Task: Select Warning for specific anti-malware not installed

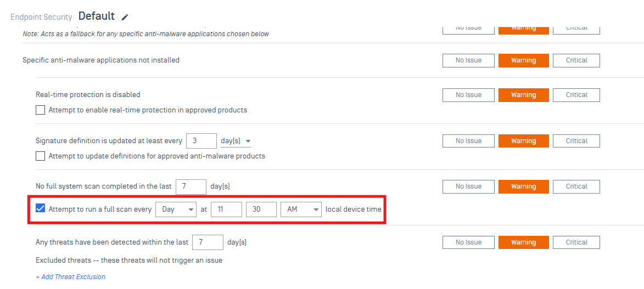Action: pyautogui.click(x=523, y=60)
